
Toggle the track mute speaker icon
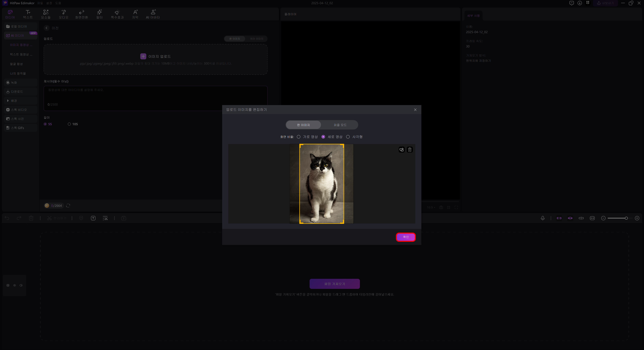[x=21, y=285]
